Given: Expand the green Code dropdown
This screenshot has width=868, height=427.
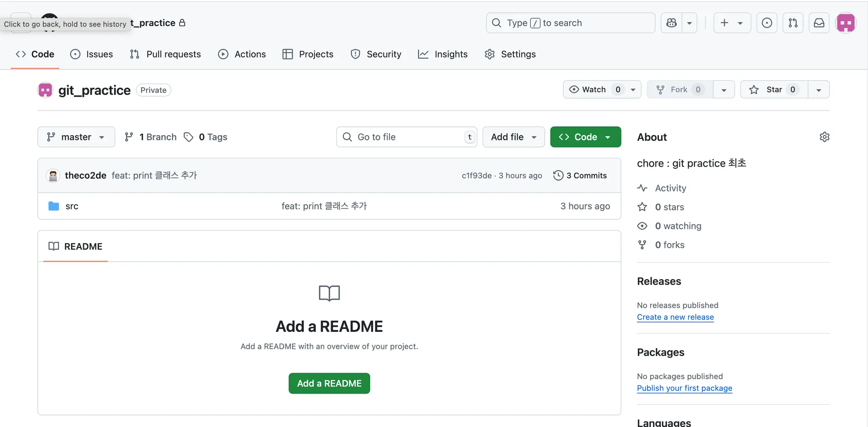Looking at the screenshot, I should (x=585, y=137).
